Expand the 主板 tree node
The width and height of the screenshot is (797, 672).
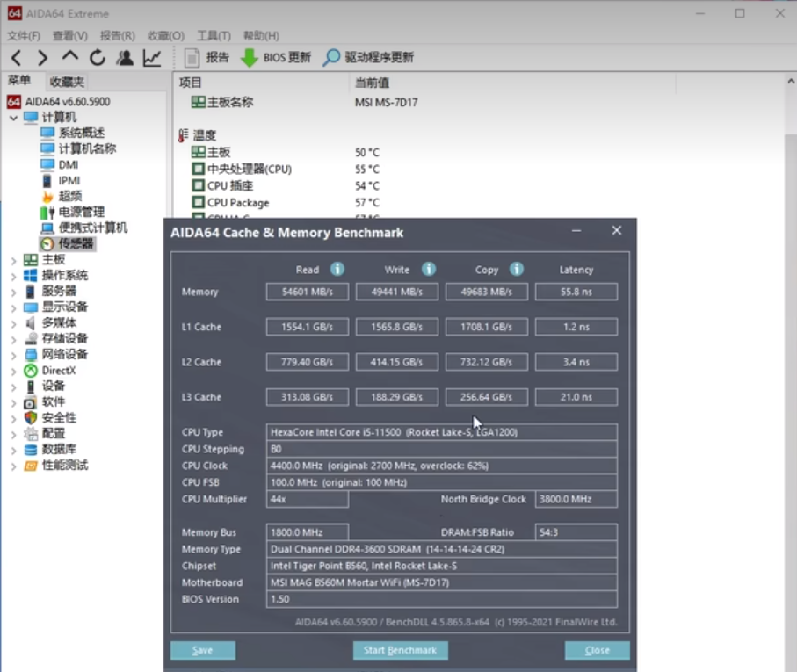pyautogui.click(x=13, y=260)
